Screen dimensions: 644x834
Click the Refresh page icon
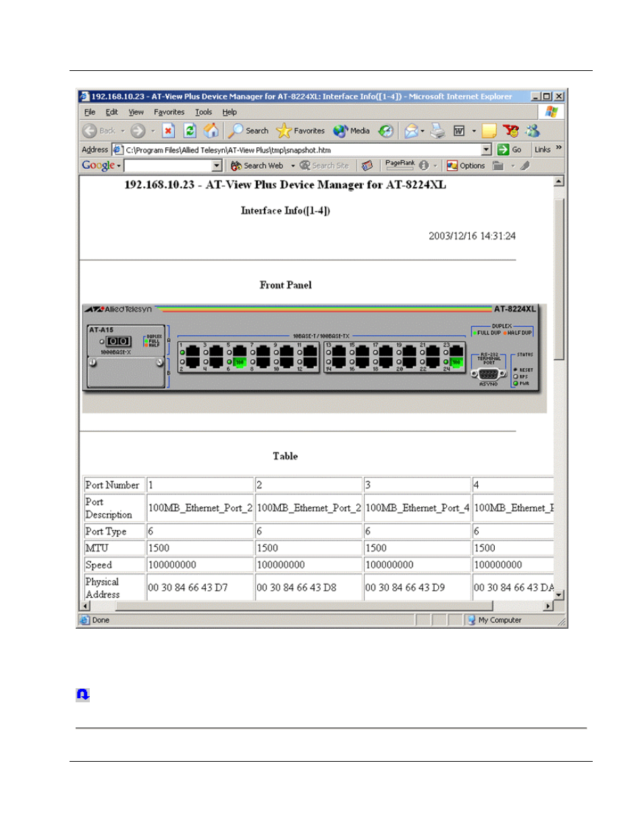190,130
